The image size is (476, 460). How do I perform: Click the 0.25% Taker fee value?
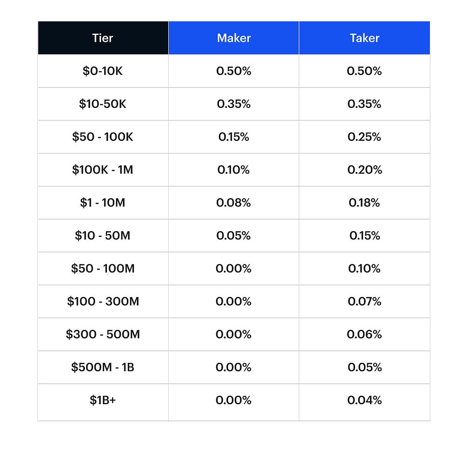pyautogui.click(x=364, y=137)
